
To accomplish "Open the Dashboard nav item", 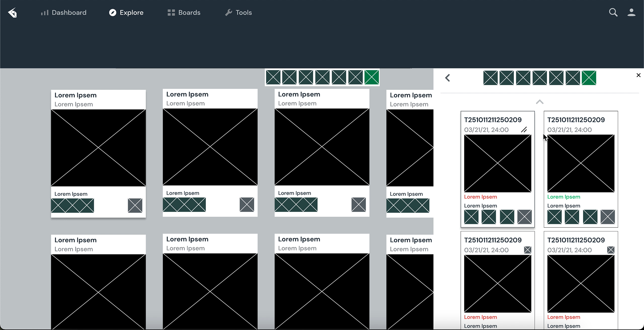I will [64, 13].
